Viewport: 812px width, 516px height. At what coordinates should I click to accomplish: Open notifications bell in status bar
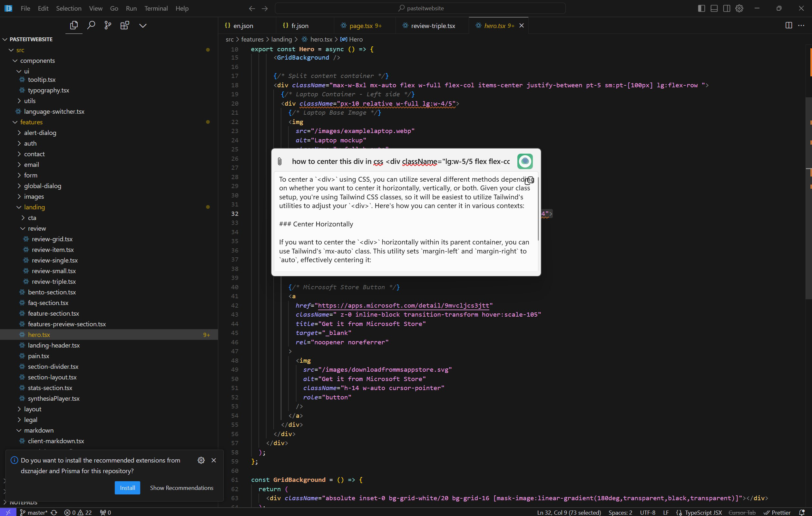point(802,512)
